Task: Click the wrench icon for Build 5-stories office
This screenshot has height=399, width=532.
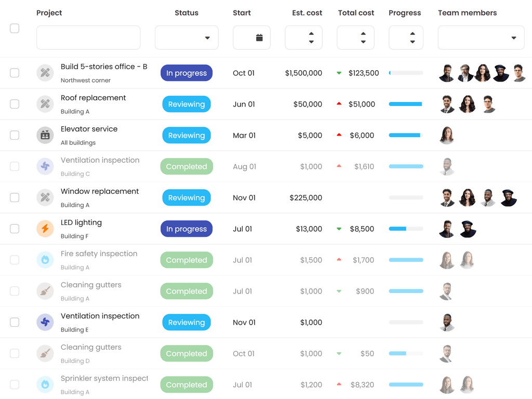Action: click(x=45, y=73)
